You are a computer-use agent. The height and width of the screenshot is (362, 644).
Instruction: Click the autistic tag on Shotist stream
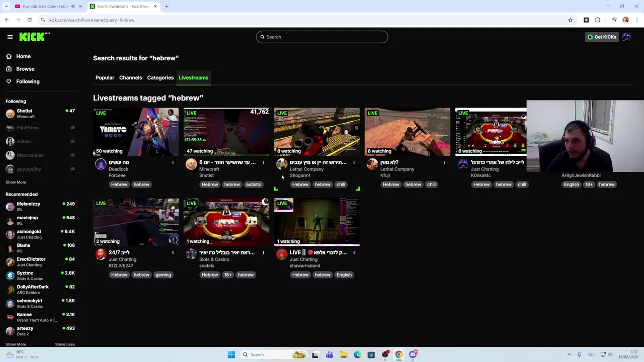[x=254, y=185]
